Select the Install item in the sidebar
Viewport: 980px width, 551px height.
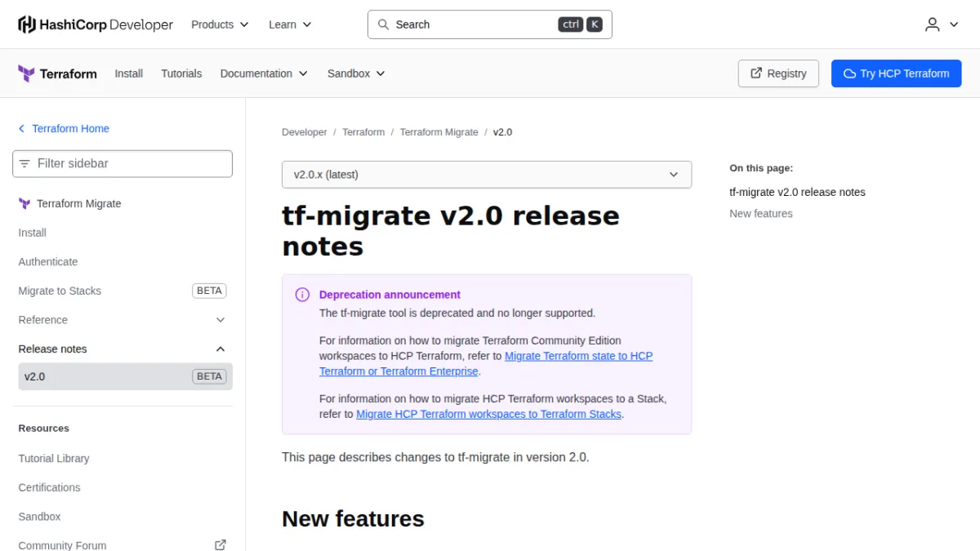pyautogui.click(x=33, y=233)
